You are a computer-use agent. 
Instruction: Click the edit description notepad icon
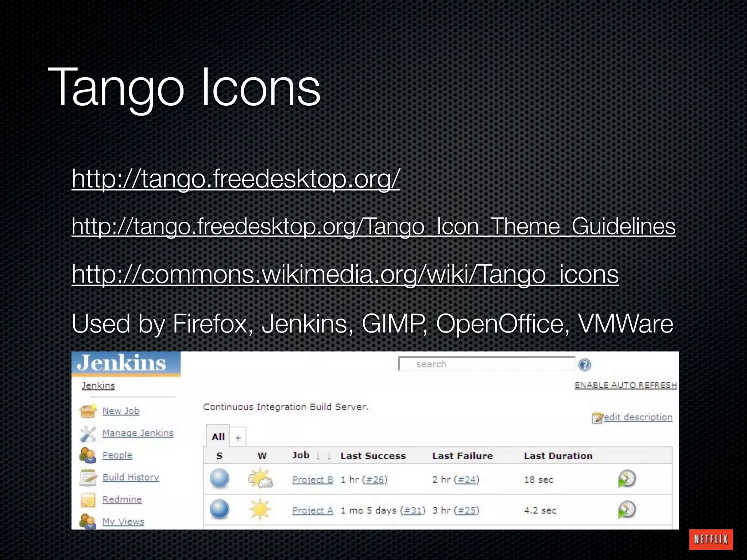[597, 418]
